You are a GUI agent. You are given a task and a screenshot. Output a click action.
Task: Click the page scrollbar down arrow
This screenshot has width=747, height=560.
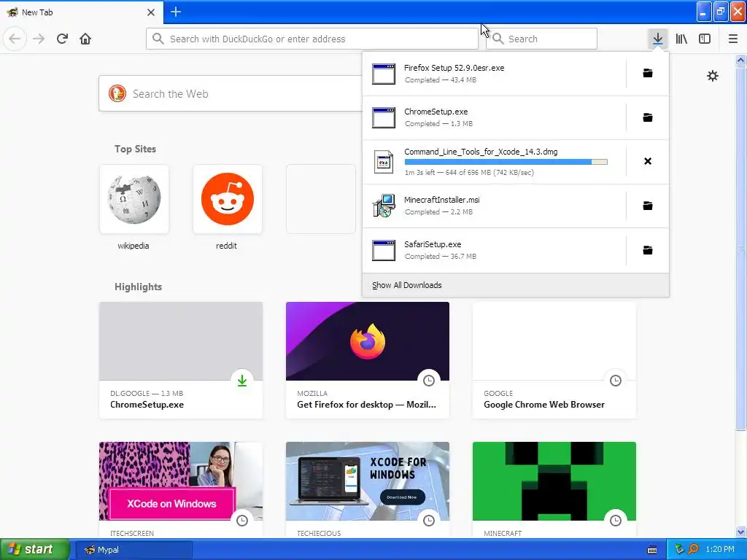(740, 532)
